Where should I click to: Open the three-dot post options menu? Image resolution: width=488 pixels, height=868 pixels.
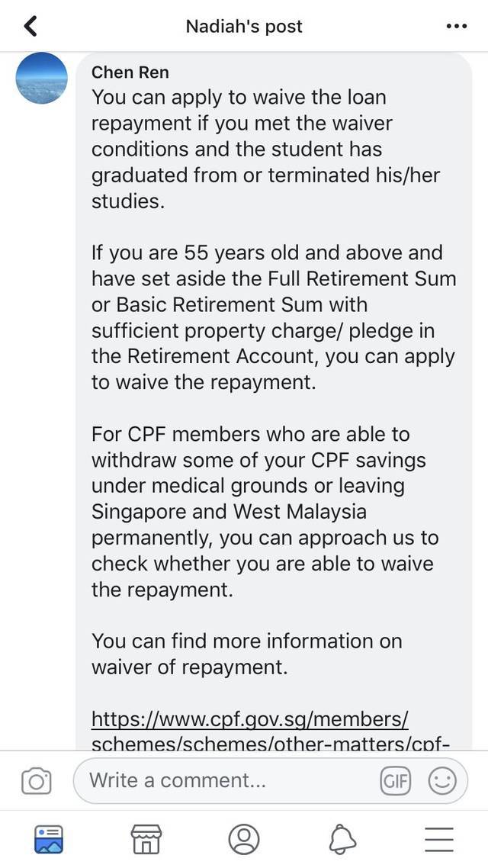[455, 27]
